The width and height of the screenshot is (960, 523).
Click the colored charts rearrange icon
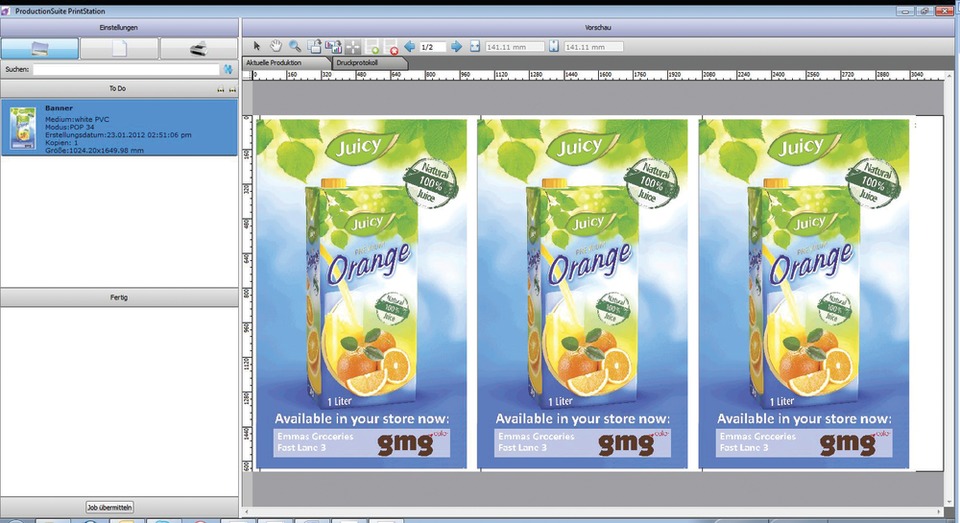point(333,47)
